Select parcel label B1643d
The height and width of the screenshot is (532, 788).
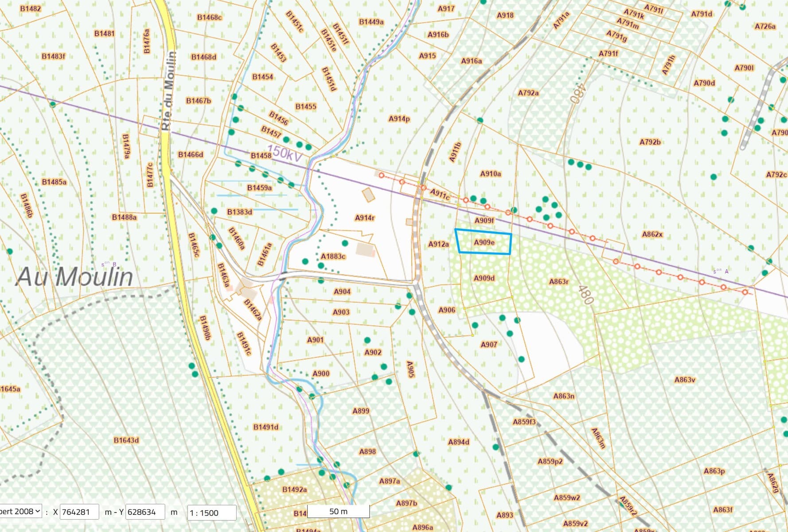(x=126, y=440)
